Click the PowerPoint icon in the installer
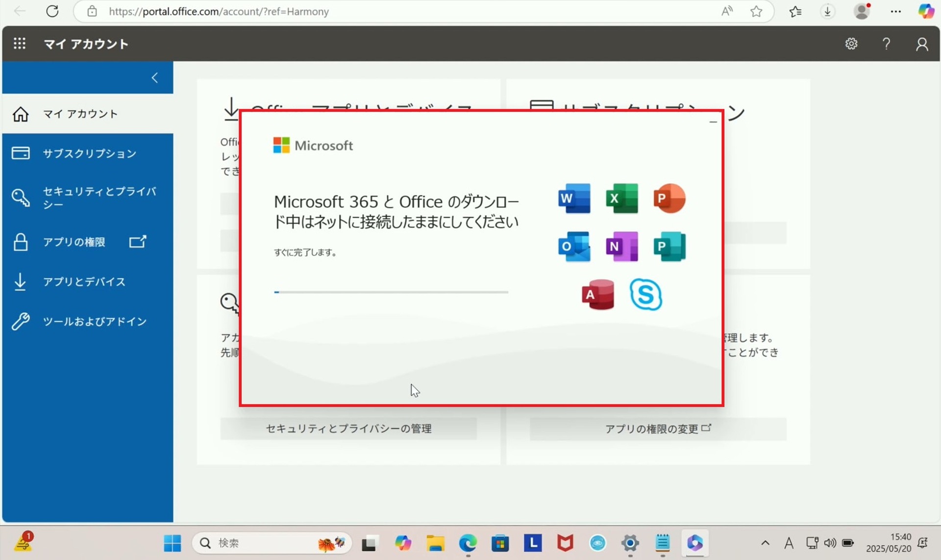Image resolution: width=941 pixels, height=560 pixels. click(x=669, y=198)
